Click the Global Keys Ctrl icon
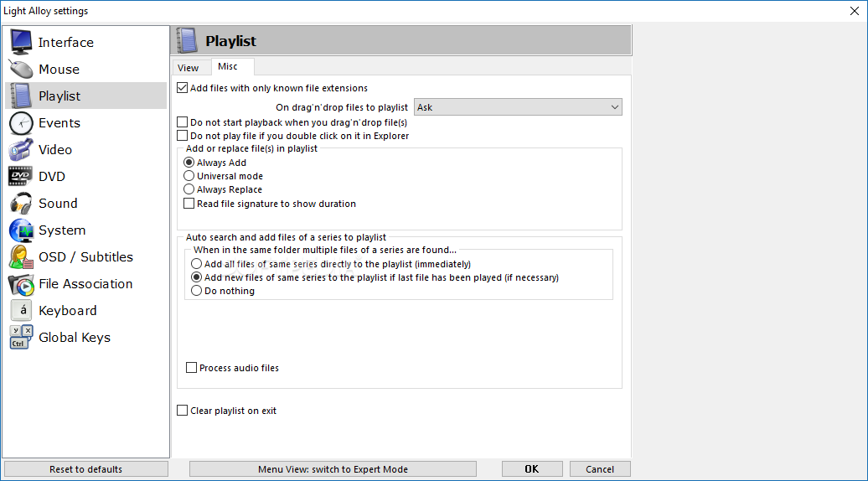 tap(21, 337)
